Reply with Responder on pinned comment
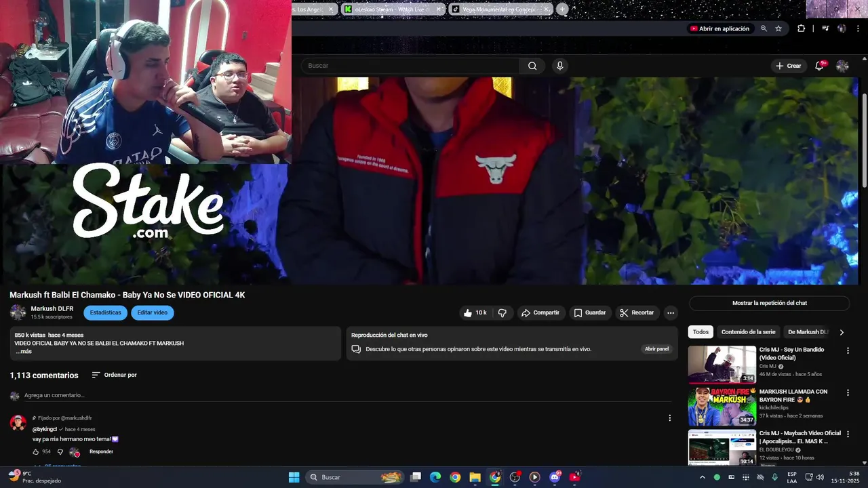 [x=101, y=451]
